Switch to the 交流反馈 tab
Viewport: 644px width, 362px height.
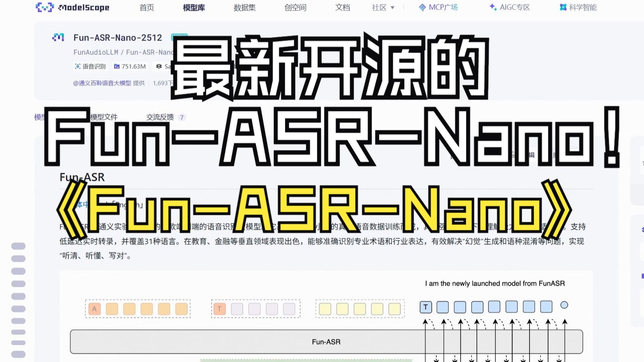pyautogui.click(x=160, y=117)
